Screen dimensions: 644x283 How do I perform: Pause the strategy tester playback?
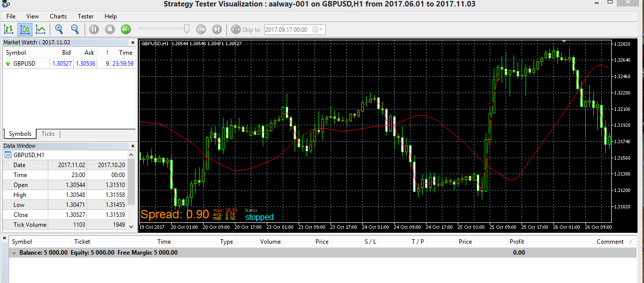(x=94, y=29)
